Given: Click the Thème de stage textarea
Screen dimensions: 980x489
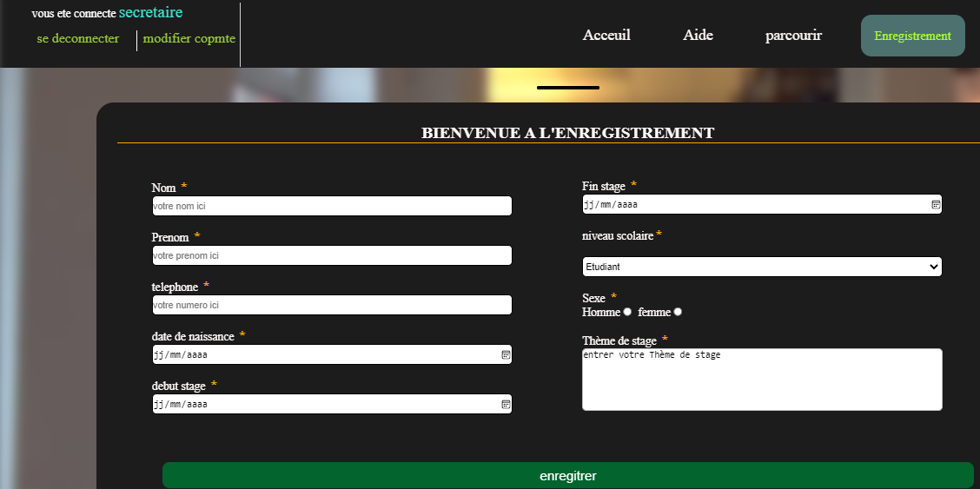Looking at the screenshot, I should coord(761,380).
